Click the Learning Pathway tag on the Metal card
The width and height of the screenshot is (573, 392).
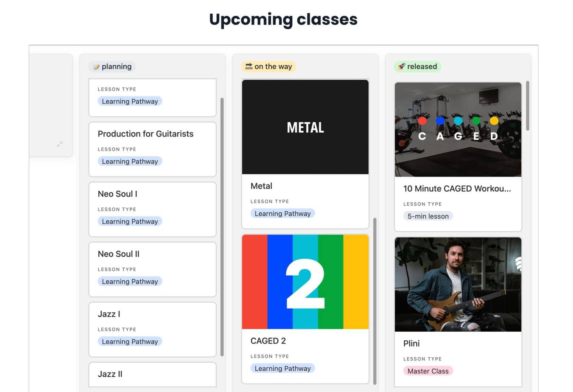(282, 213)
